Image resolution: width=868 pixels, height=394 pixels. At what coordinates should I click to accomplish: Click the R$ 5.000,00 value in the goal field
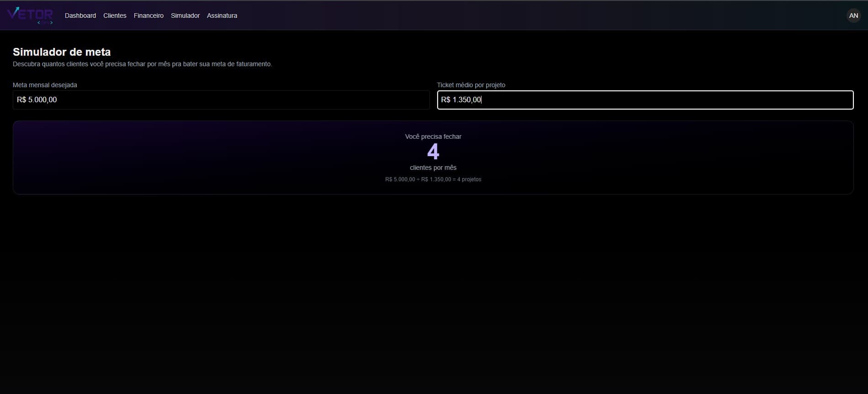(x=37, y=100)
